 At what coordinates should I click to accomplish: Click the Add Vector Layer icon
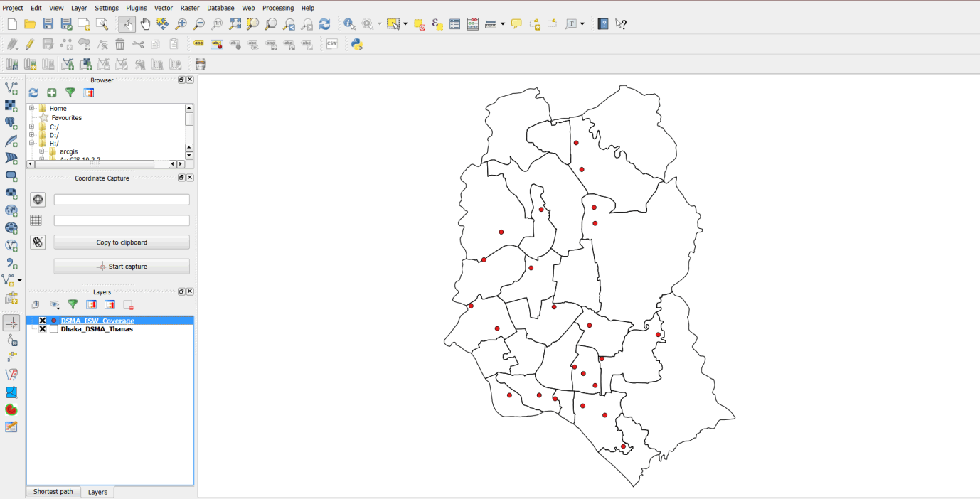11,88
